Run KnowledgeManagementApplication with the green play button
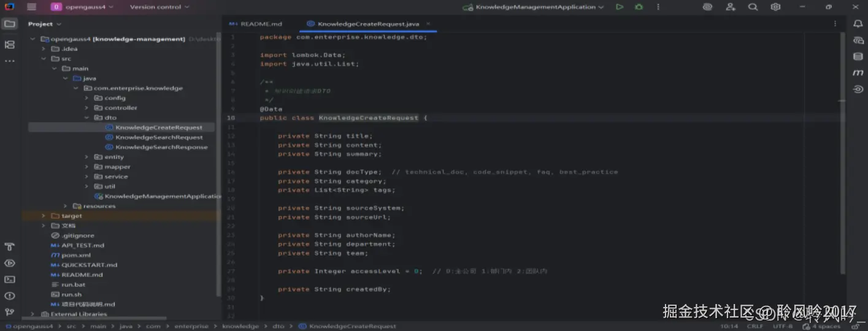868x331 pixels. tap(620, 7)
